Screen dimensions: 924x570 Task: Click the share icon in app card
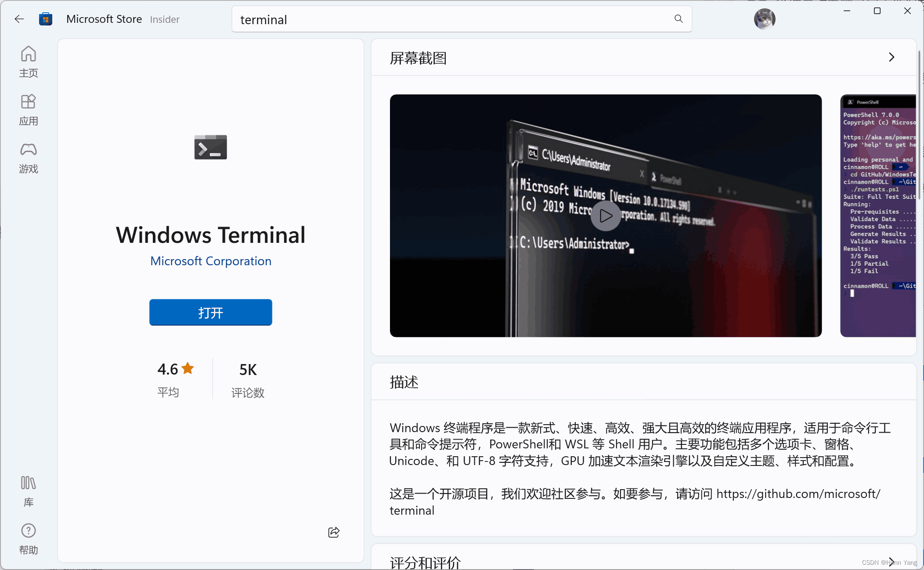(334, 532)
